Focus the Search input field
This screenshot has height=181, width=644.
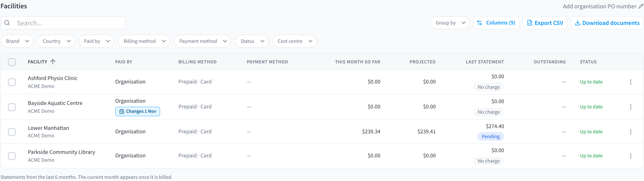(x=63, y=23)
